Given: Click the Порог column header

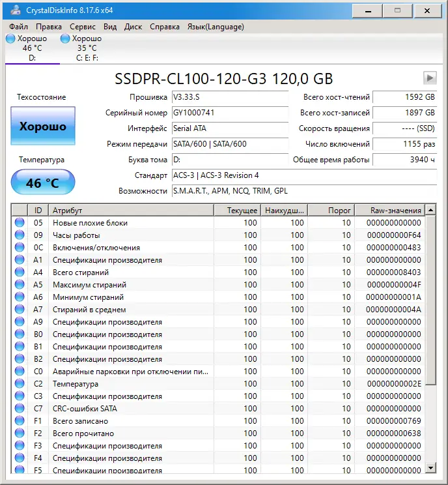Looking at the screenshot, I should (x=331, y=211).
